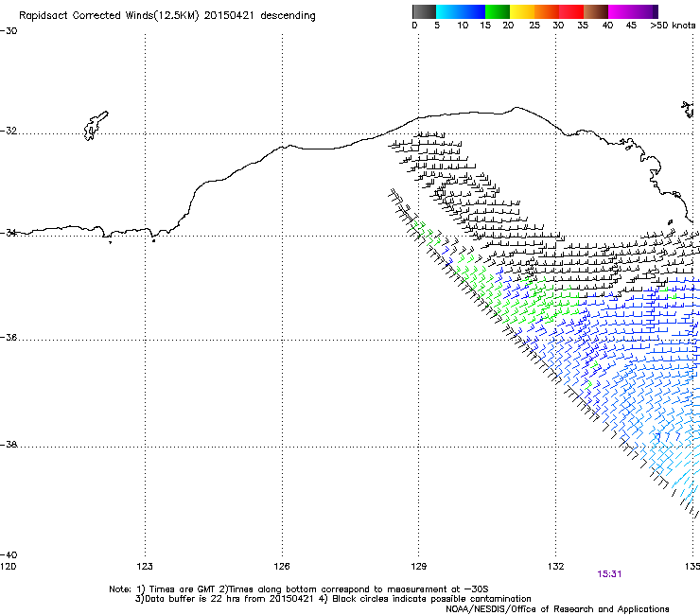Click the 'Data buffer is 22 hrs' note

[333, 599]
